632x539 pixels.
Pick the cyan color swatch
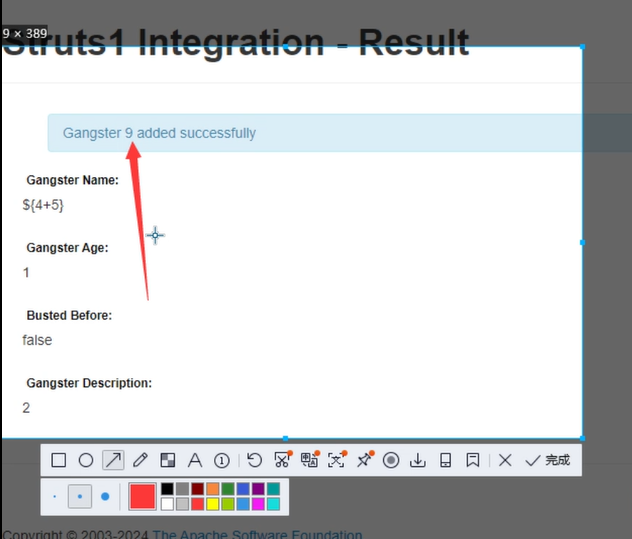point(273,504)
